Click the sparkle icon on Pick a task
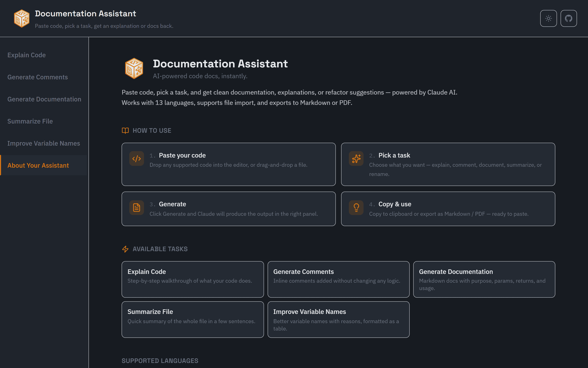The image size is (588, 368). tap(356, 159)
